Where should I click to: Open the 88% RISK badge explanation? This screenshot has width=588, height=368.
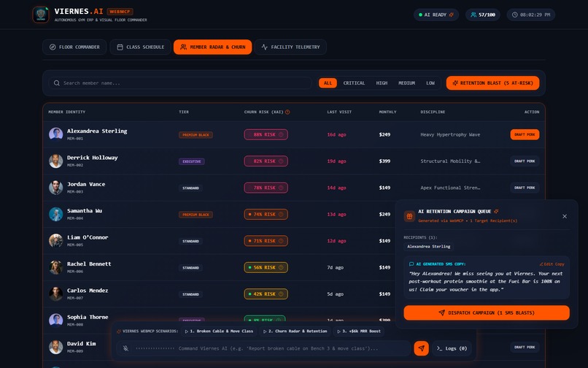pyautogui.click(x=266, y=134)
